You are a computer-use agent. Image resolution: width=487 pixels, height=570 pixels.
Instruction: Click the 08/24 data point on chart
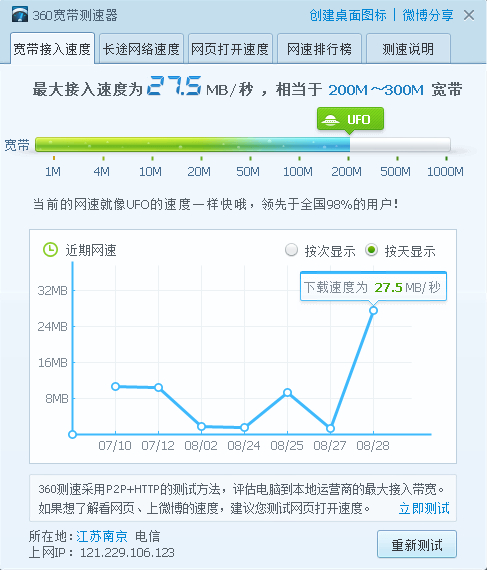[x=245, y=428]
